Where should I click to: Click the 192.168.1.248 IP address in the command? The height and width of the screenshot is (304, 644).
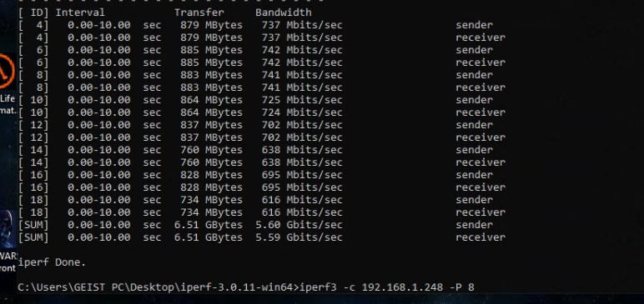click(x=402, y=287)
